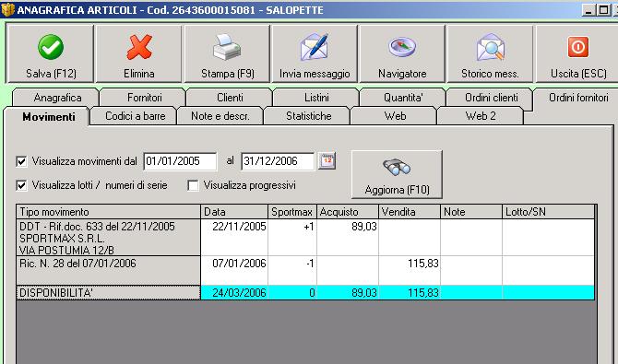Open the Listini tab

[316, 98]
